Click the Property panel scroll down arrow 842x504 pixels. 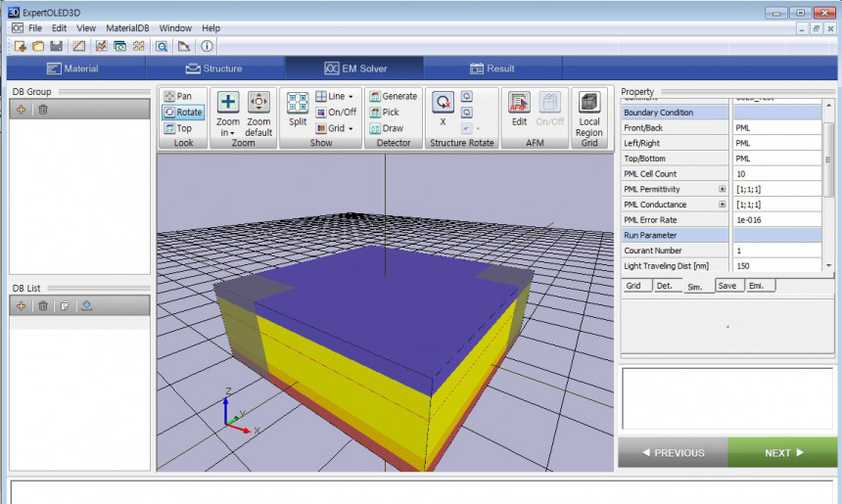pos(828,265)
